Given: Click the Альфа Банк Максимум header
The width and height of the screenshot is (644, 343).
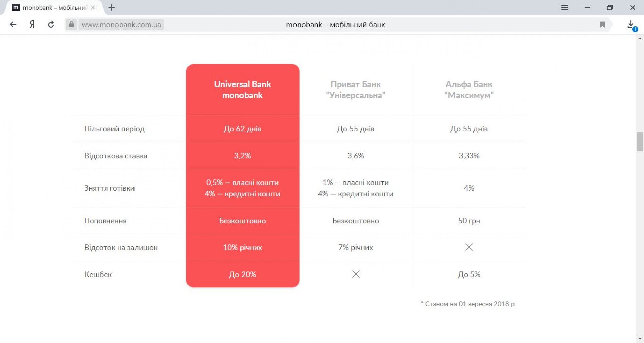Looking at the screenshot, I should click(469, 90).
